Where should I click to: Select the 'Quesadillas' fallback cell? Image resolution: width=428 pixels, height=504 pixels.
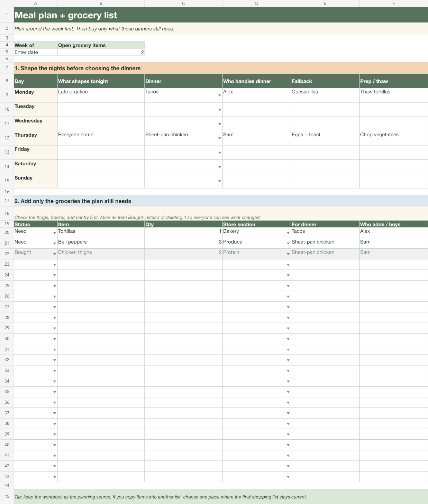[325, 95]
